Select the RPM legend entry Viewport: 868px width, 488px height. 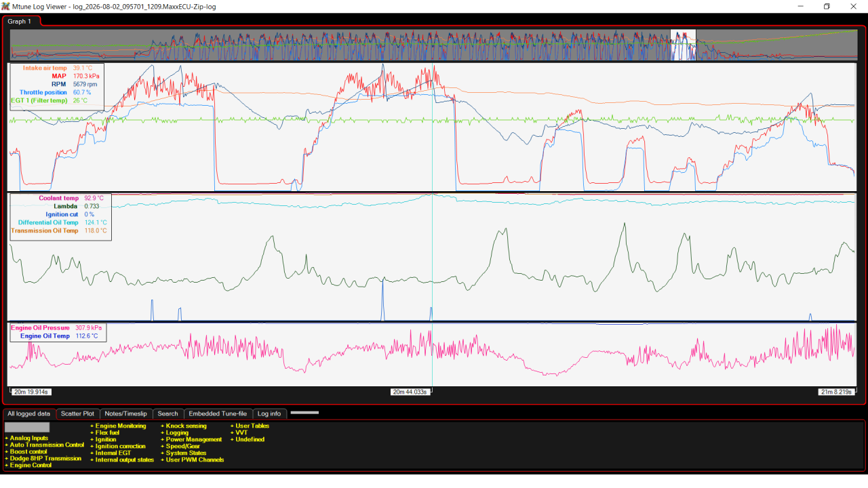pos(60,84)
